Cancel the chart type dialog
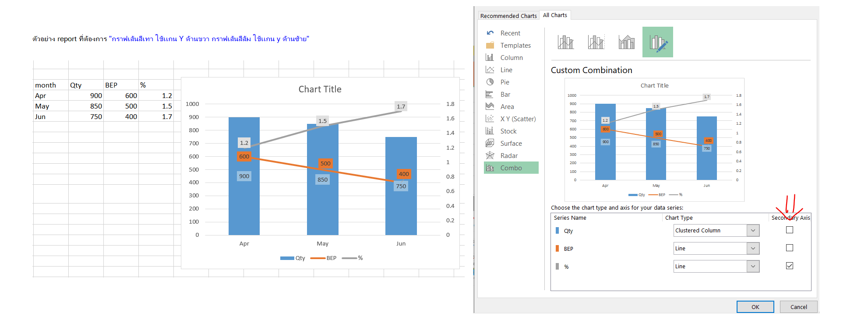This screenshot has height=330, width=868. [798, 307]
